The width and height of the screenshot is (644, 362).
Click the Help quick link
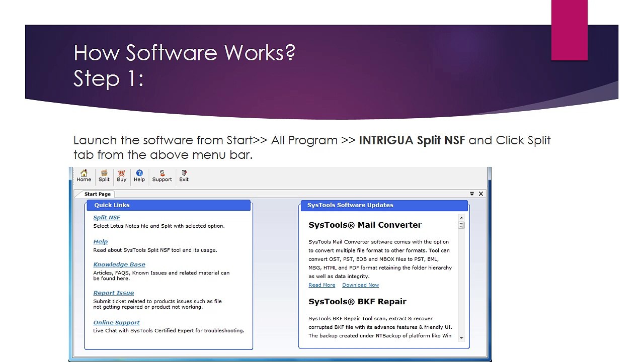[101, 242]
